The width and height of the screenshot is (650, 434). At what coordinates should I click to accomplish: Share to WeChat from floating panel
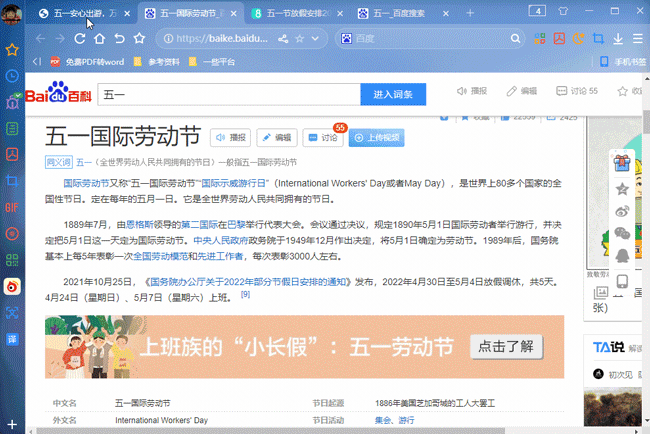pyautogui.click(x=622, y=233)
